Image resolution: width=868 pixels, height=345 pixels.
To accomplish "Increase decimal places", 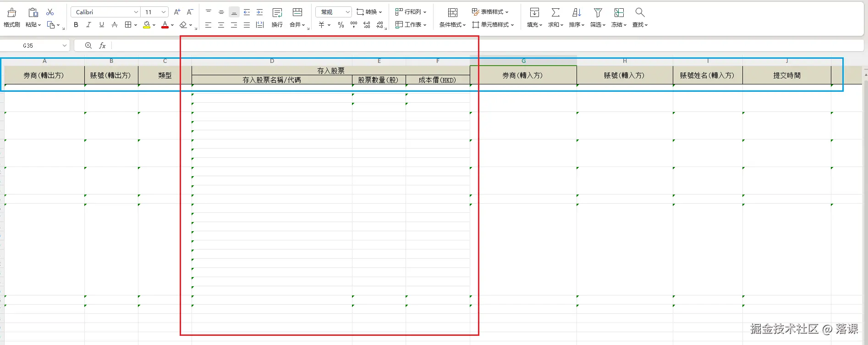I will click(x=367, y=25).
